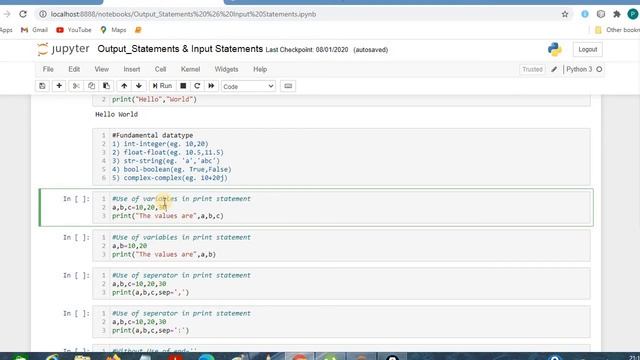Select the cell with sep=','

click(341, 284)
